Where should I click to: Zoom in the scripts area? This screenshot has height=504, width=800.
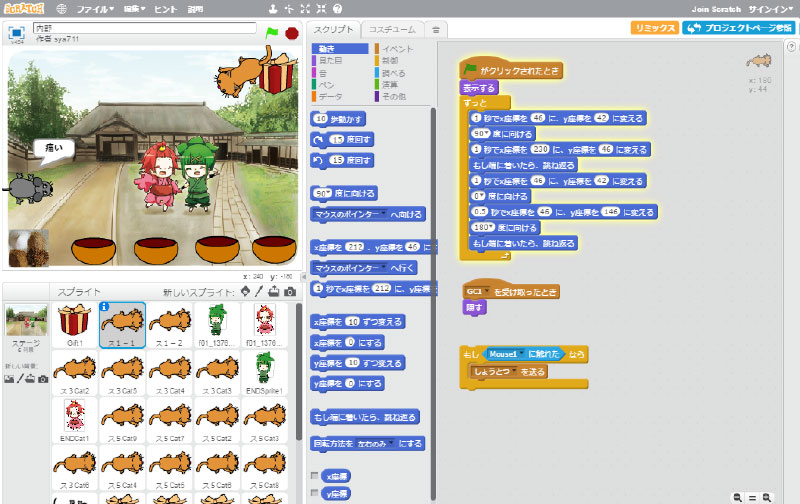coord(767,497)
